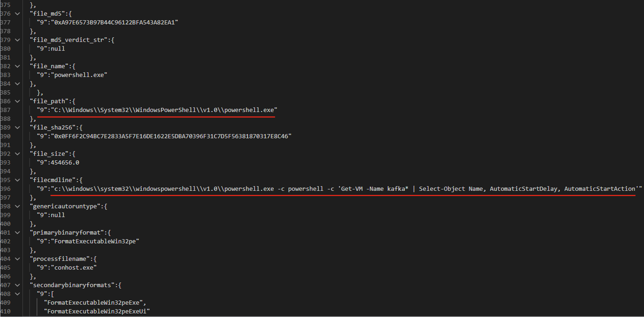Fold the "filecmdline" block chevron
Viewport: 644px width, 317px height.
coord(17,180)
